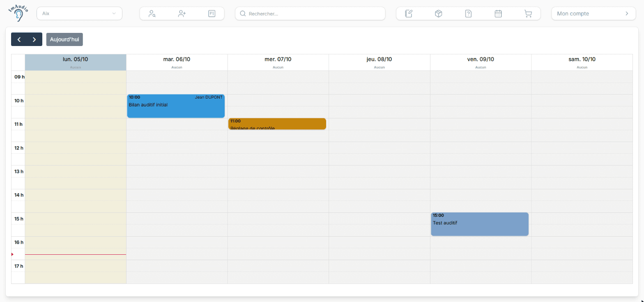The width and height of the screenshot is (644, 302).
Task: Click the 12 h time label
Action: [19, 148]
